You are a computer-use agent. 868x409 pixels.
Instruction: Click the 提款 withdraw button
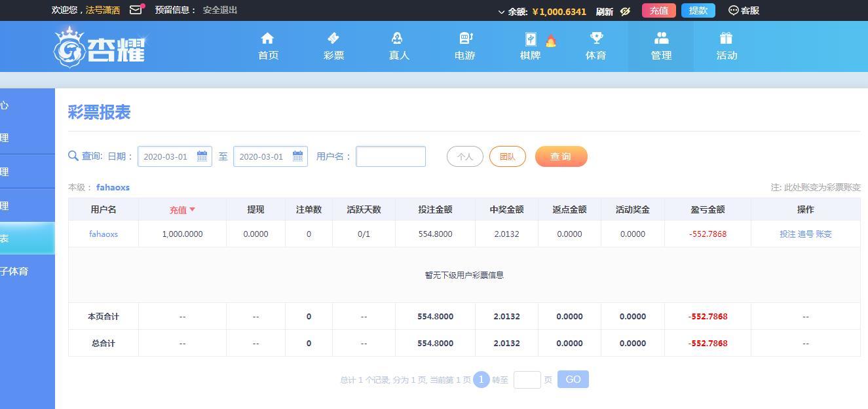[x=698, y=10]
